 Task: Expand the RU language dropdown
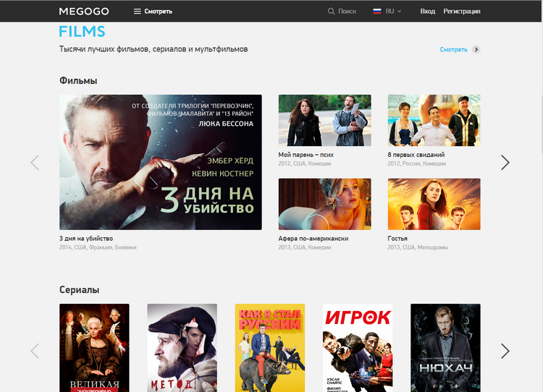pyautogui.click(x=394, y=12)
